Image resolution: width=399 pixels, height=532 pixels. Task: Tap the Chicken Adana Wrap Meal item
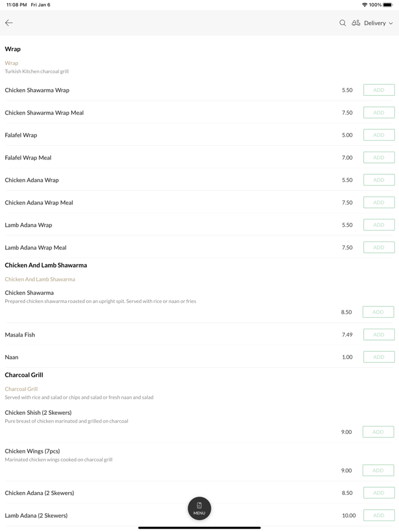pyautogui.click(x=39, y=203)
